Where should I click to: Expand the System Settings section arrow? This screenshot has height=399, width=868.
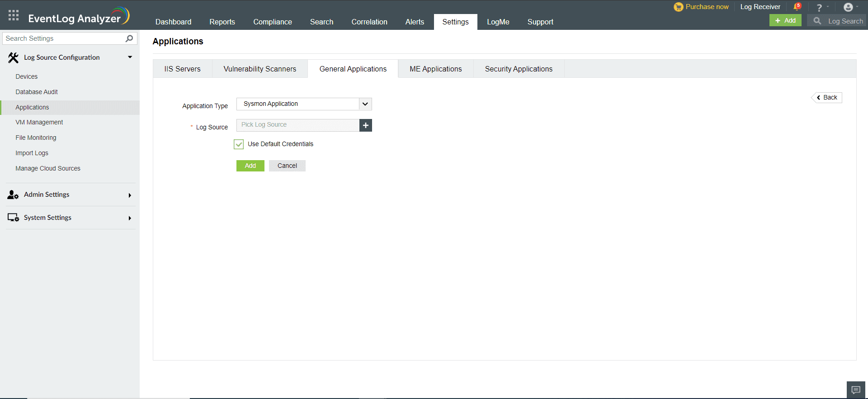[x=130, y=218]
